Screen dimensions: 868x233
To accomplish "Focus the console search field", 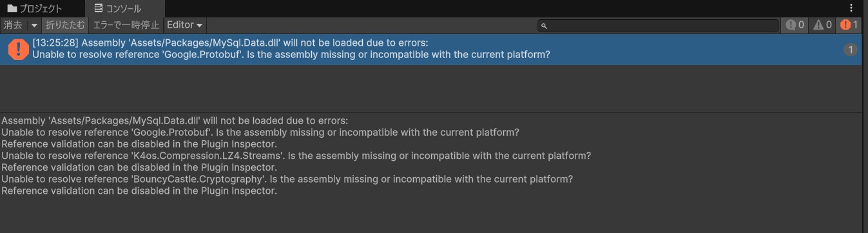I will (659, 26).
